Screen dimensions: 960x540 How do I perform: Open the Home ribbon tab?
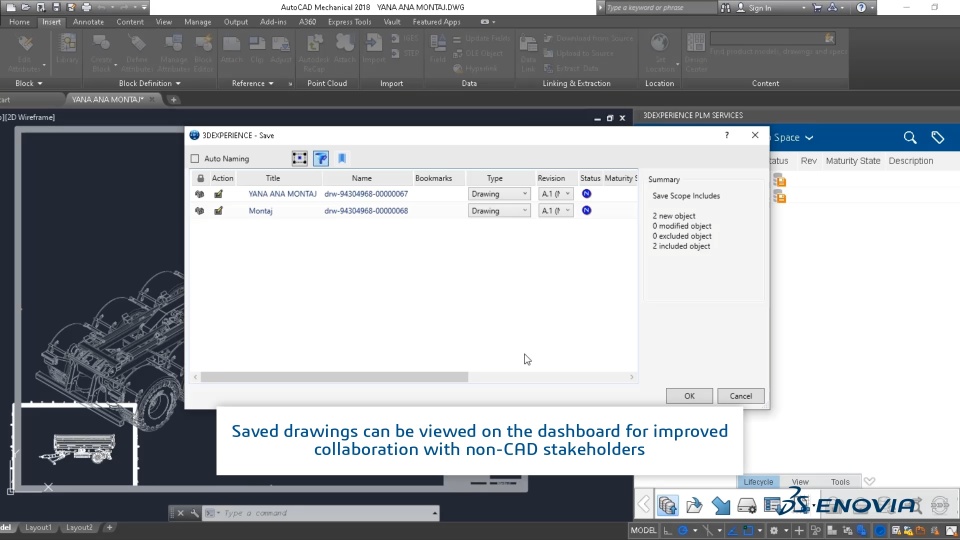tap(20, 22)
